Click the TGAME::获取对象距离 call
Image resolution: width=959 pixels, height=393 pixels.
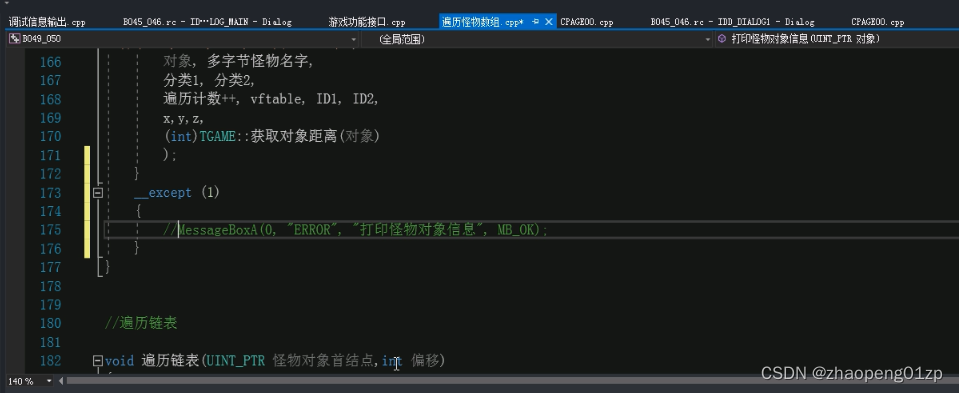pyautogui.click(x=289, y=136)
